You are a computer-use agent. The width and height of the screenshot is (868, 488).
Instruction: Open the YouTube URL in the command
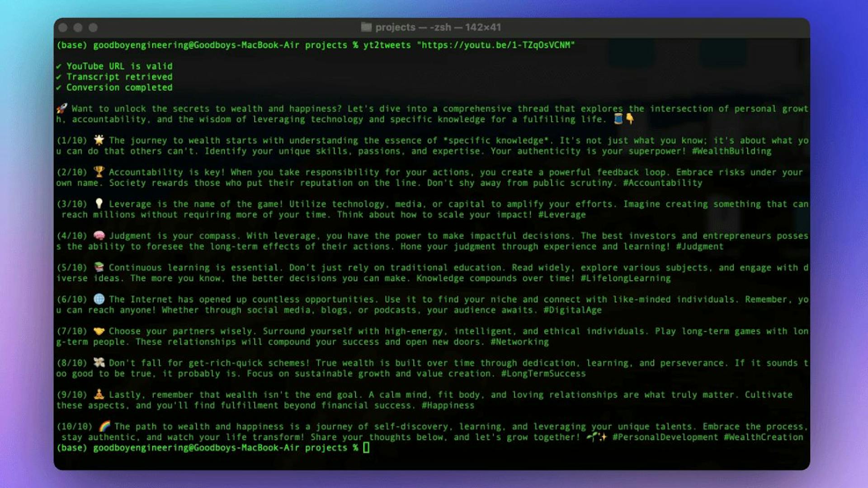tap(496, 45)
